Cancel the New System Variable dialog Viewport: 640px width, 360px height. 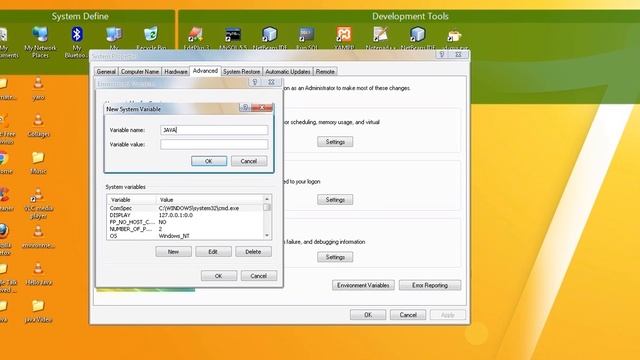click(x=249, y=161)
